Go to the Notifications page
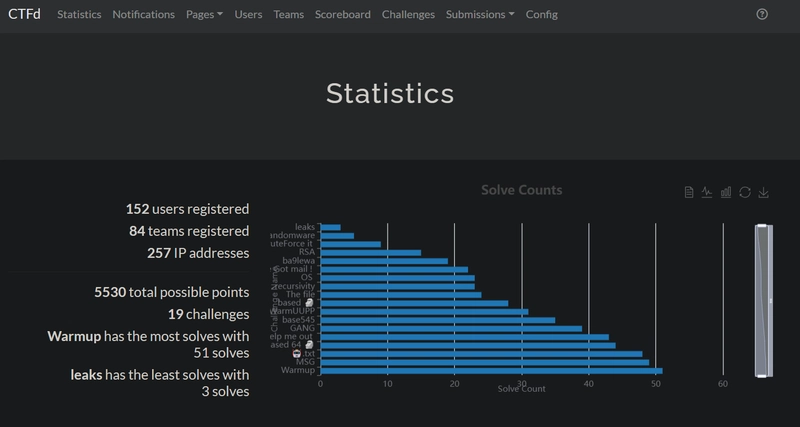Screen dimensions: 800x427 tap(143, 15)
